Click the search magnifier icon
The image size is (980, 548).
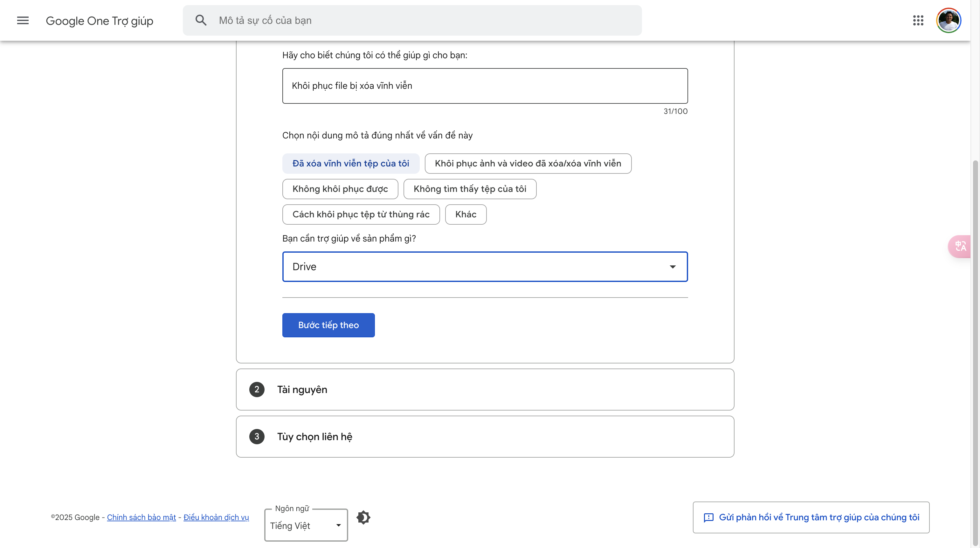pyautogui.click(x=201, y=20)
